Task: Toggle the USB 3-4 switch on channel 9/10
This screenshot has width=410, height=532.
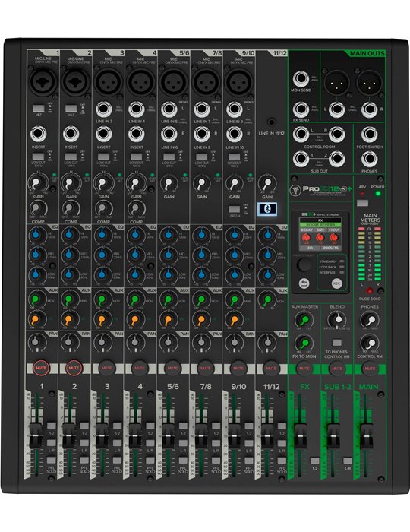Action: (x=234, y=209)
